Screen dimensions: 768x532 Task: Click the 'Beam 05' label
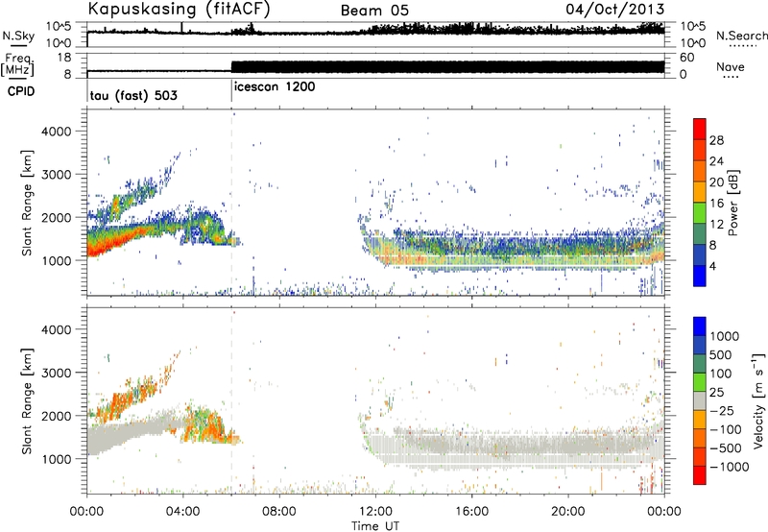click(x=374, y=11)
